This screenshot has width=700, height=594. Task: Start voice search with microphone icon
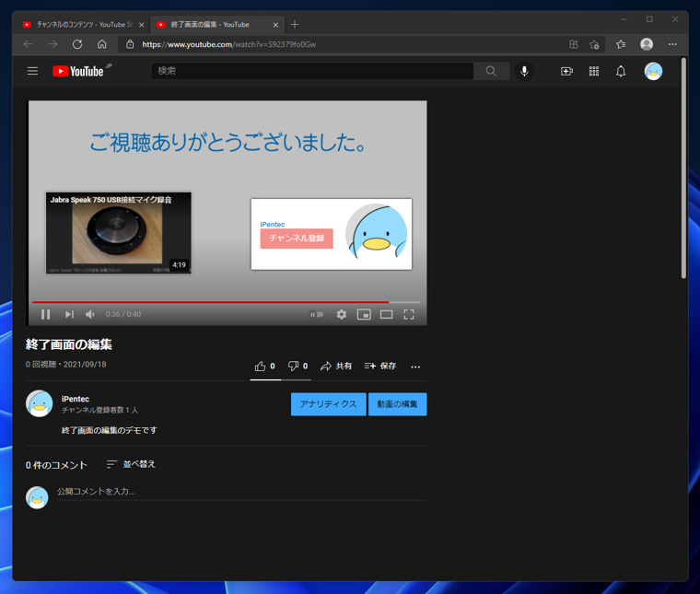[524, 71]
